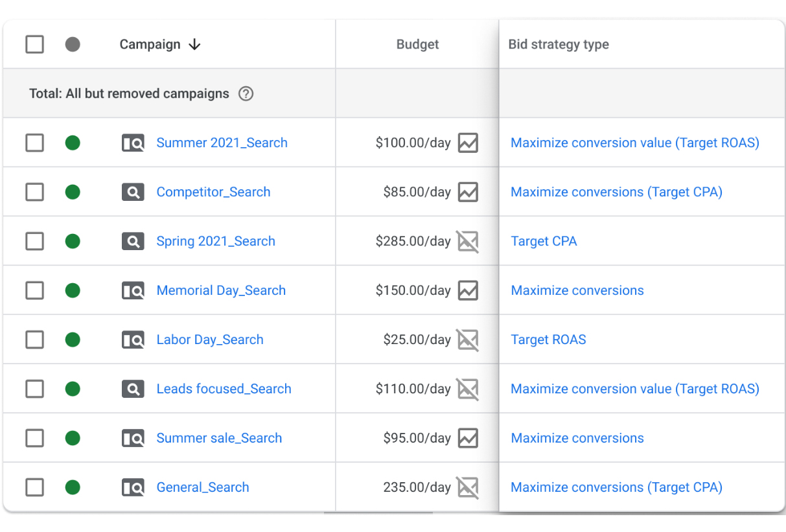Click green status dot for General_Search

[73, 487]
